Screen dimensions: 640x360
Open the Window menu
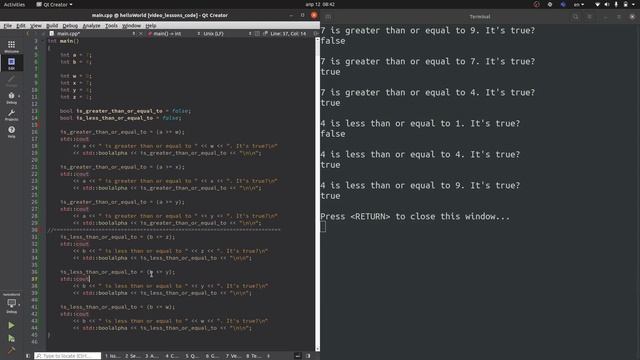[131, 25]
